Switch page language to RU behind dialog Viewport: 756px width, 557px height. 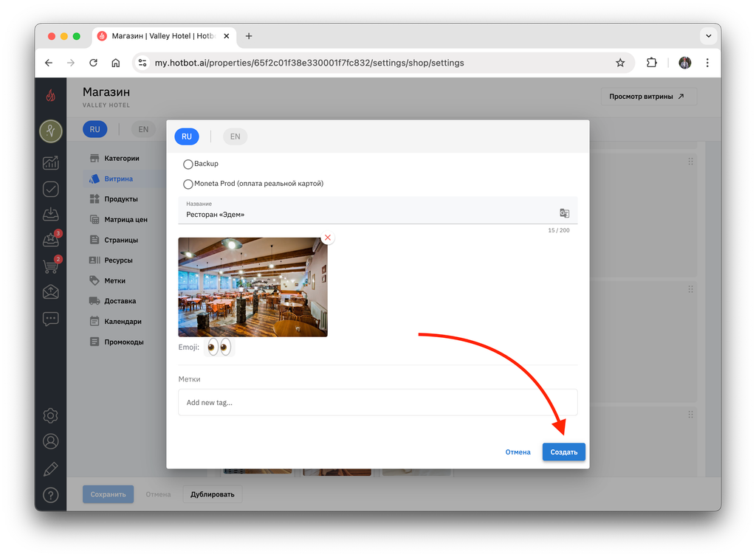94,129
